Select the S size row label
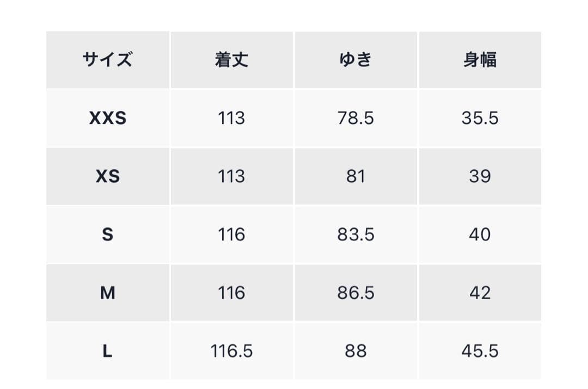588x389 pixels. pyautogui.click(x=107, y=234)
